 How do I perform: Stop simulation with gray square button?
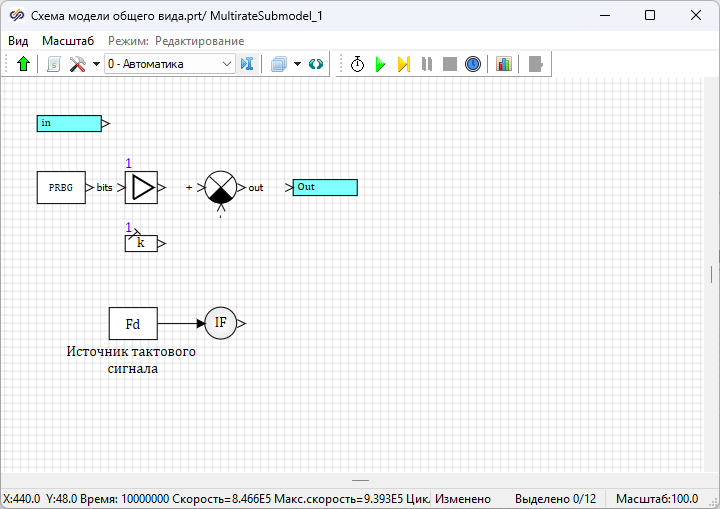click(450, 64)
